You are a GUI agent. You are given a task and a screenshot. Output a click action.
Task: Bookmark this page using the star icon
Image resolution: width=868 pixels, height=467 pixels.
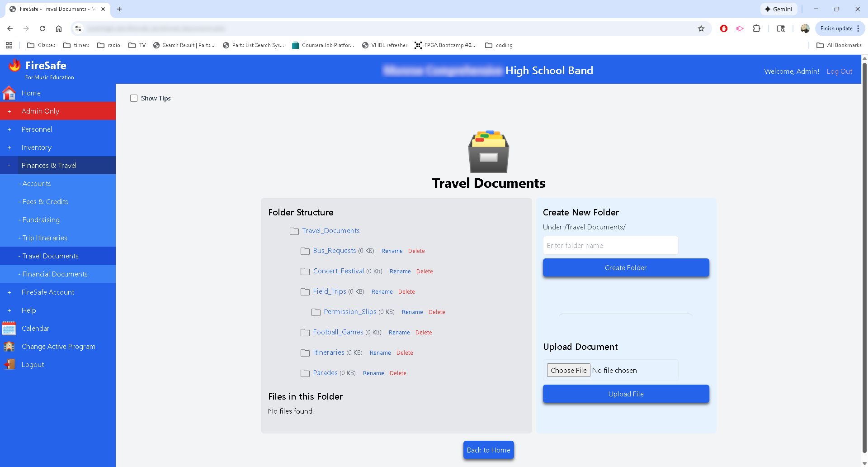tap(702, 29)
